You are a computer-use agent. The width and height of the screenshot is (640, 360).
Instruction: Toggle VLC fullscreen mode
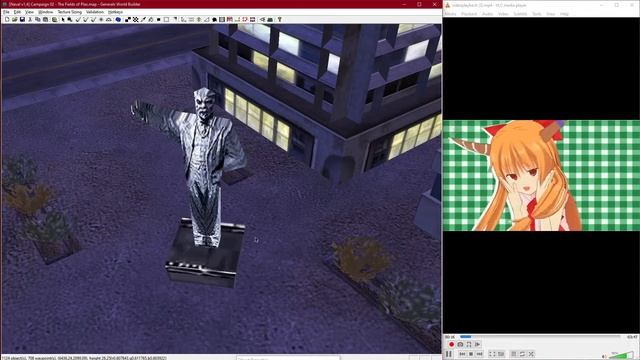[x=492, y=354]
